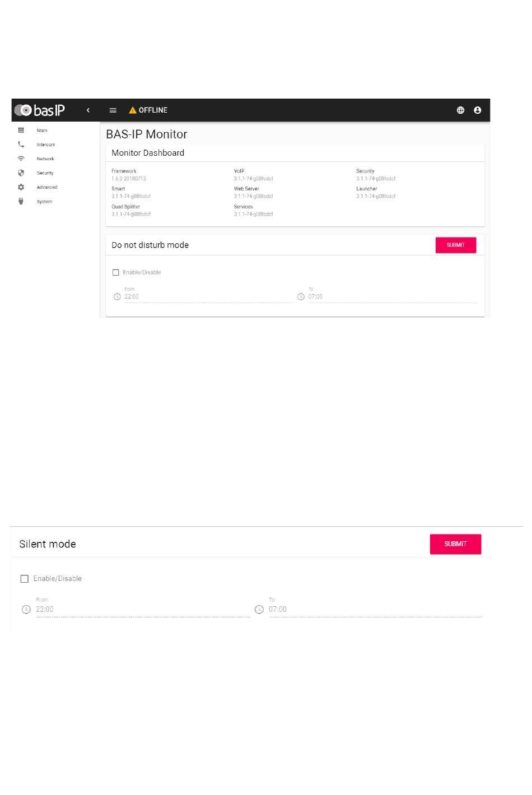Image resolution: width=532 pixels, height=795 pixels.
Task: Open the user account icon
Action: [478, 110]
